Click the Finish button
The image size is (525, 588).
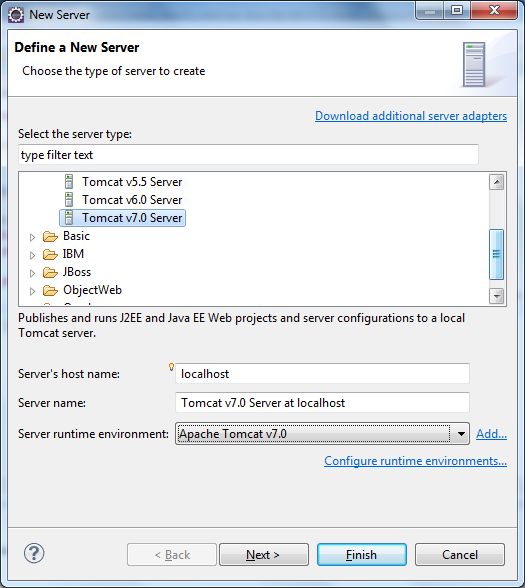tap(362, 554)
